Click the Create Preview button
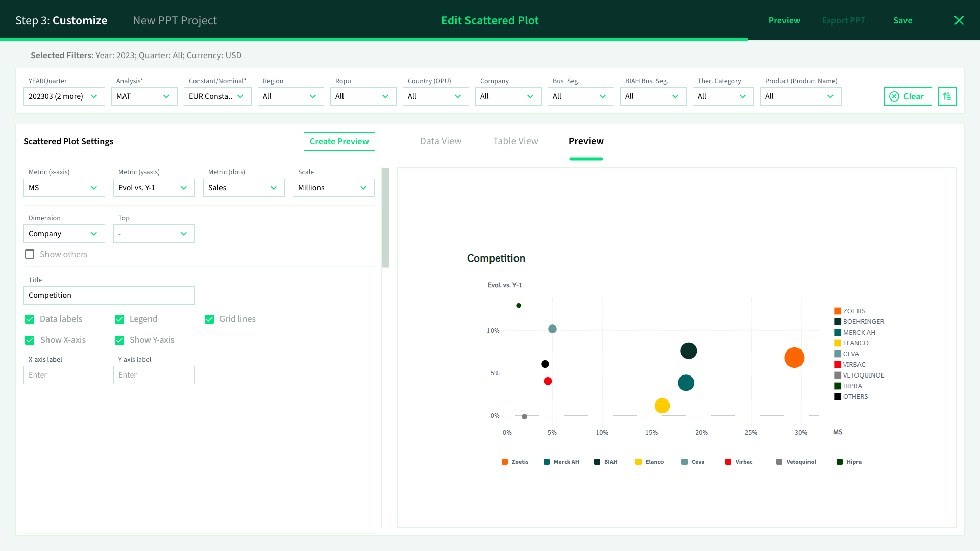 tap(339, 141)
